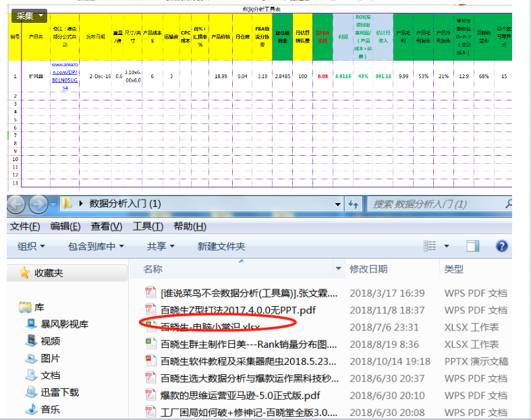
Task: Open the 名称 column filter dropdown arrow
Action: 338,269
